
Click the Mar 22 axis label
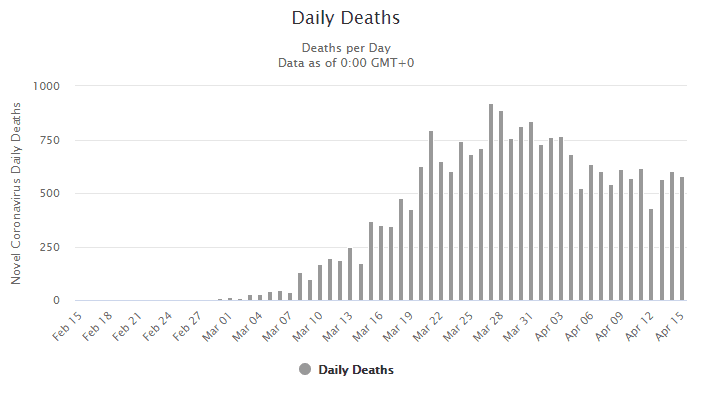coord(428,327)
